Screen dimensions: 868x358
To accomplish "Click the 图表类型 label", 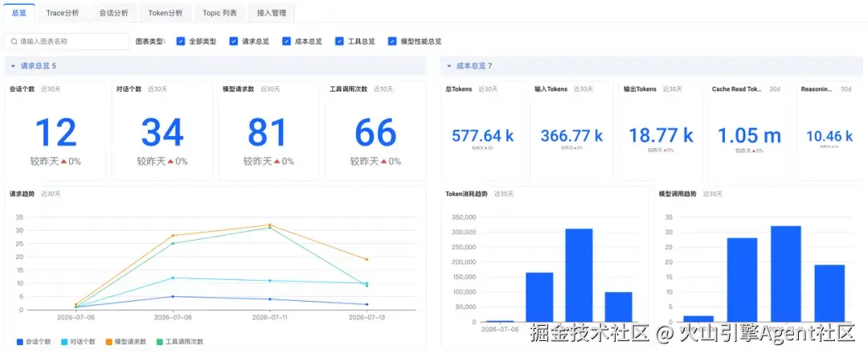I will tap(150, 41).
